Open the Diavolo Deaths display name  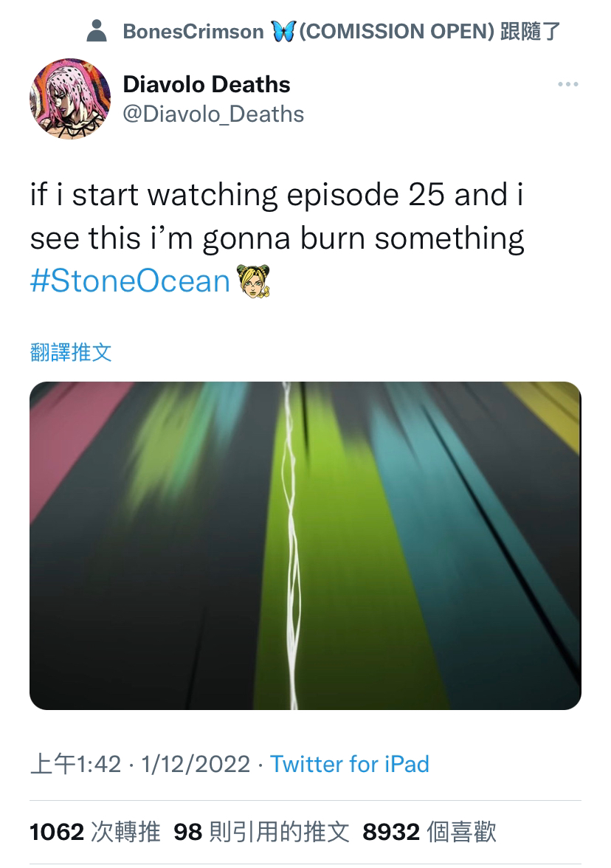pos(207,85)
